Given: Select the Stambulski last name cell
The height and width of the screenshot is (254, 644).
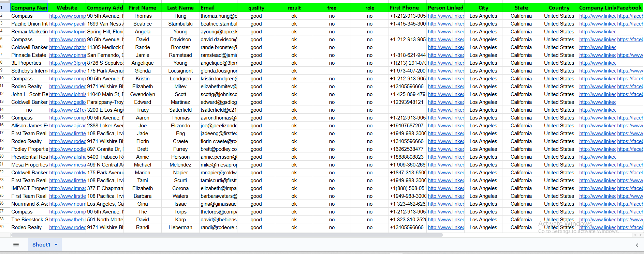Looking at the screenshot, I should pyautogui.click(x=180, y=24).
